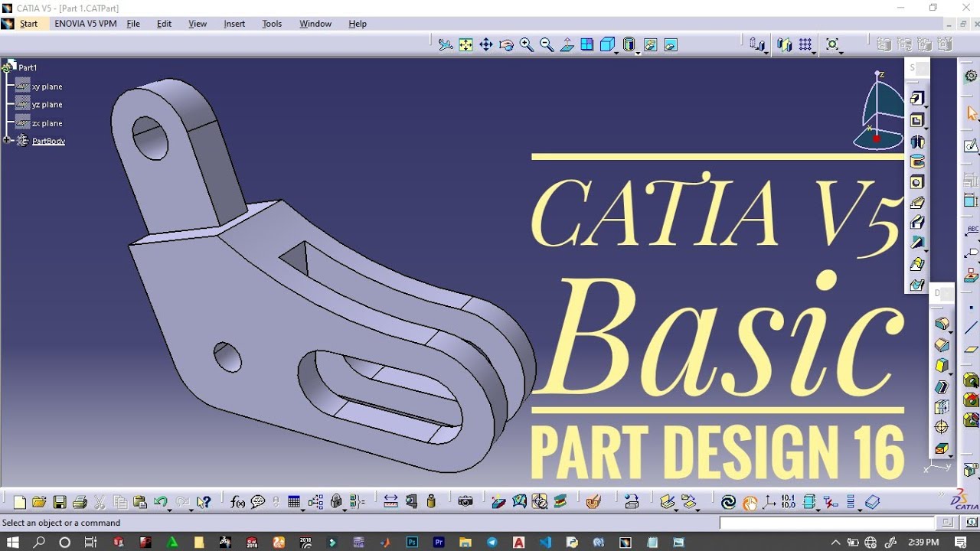Open the Stiffener flyout arrow
This screenshot has width=980, height=551.
point(926,249)
